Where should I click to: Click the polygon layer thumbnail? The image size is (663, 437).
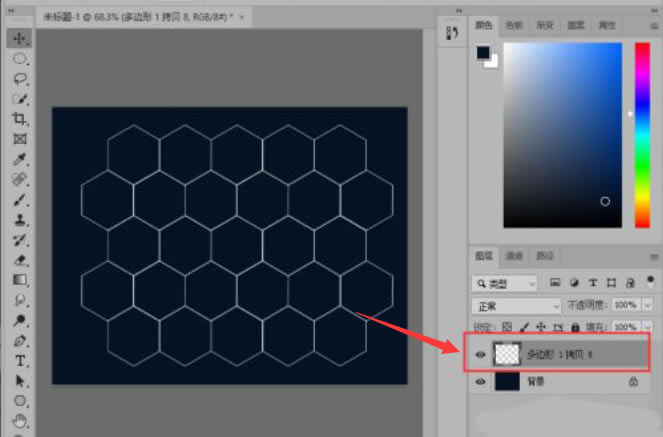pos(507,354)
